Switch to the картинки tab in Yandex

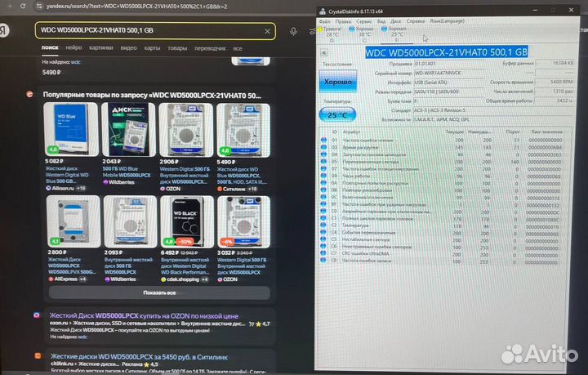[x=101, y=47]
